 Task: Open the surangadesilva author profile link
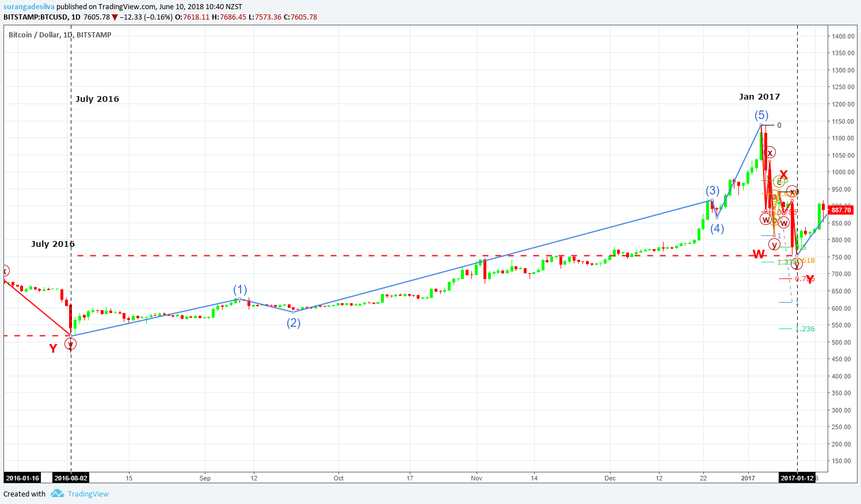click(29, 7)
